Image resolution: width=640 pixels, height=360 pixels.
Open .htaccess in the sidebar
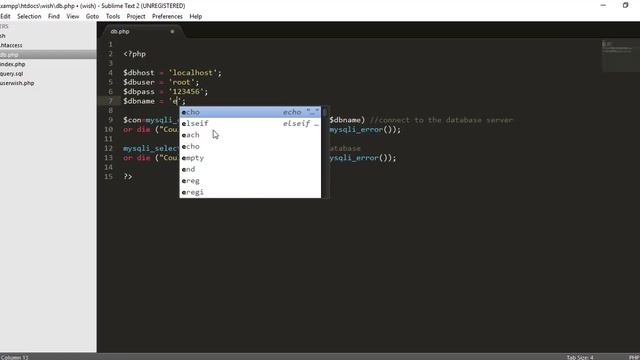pos(11,45)
